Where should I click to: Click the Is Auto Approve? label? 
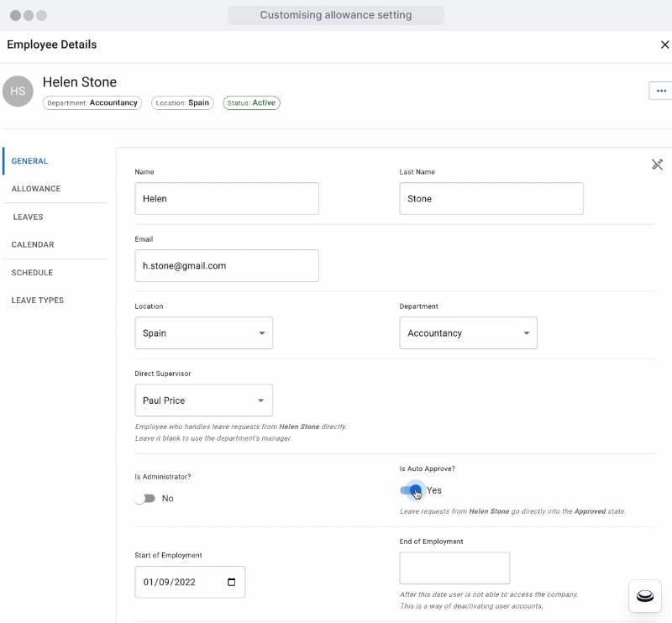pos(428,469)
